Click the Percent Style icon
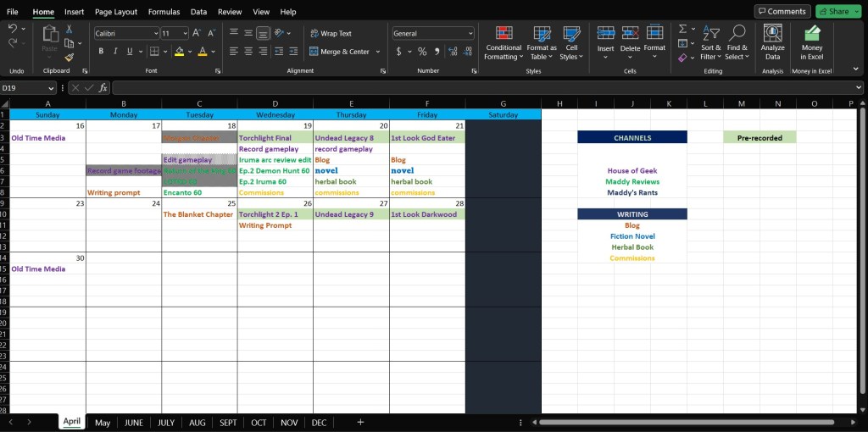The image size is (868, 432). [422, 52]
